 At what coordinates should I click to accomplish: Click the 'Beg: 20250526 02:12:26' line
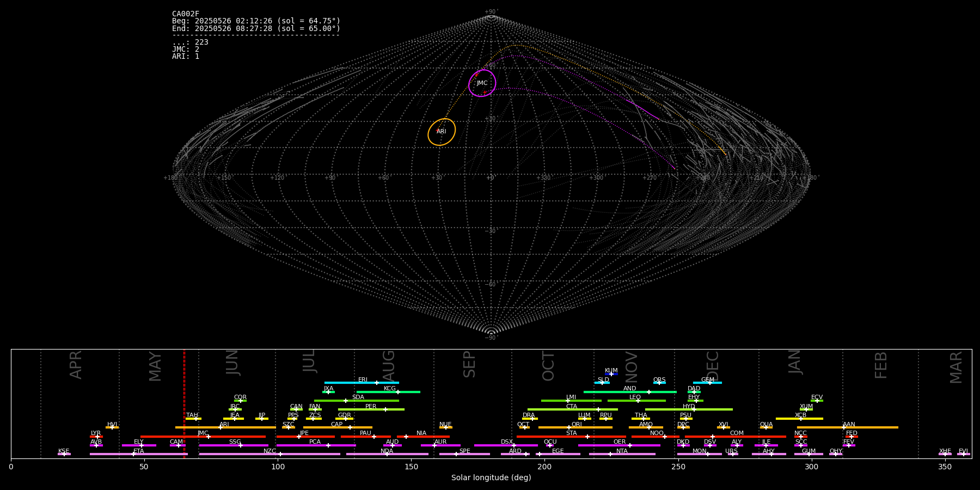256,21
